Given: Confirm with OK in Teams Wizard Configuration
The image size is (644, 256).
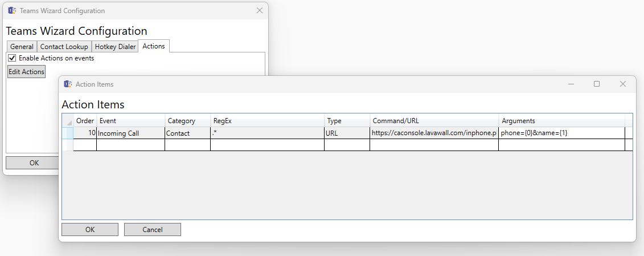Looking at the screenshot, I should (34, 163).
